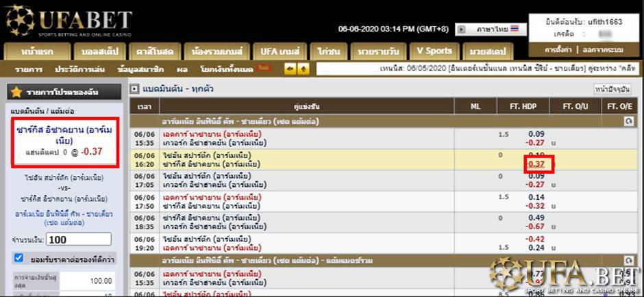This screenshot has height=297, width=644.
Task: Click the league link in the bet slip
Action: click(x=64, y=218)
